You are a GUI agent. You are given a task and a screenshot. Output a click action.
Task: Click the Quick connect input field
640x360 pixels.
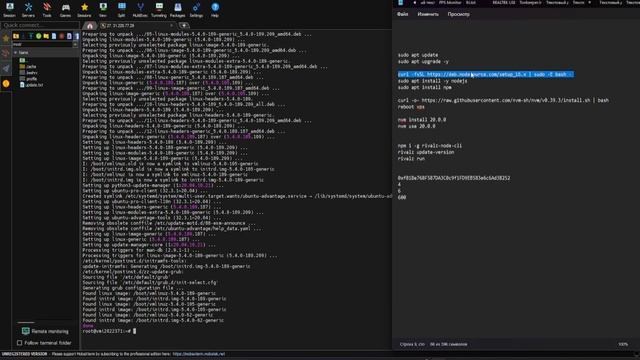40,25
